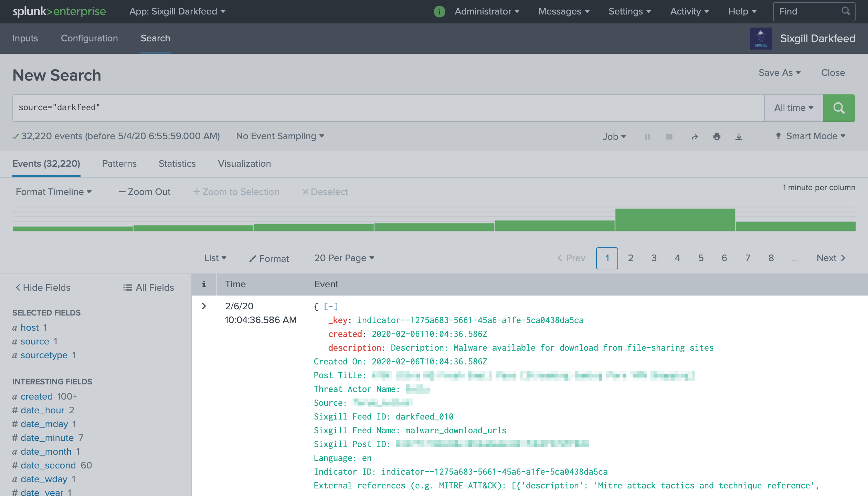Click the info column header icon
This screenshot has height=496, width=868.
pyautogui.click(x=204, y=284)
